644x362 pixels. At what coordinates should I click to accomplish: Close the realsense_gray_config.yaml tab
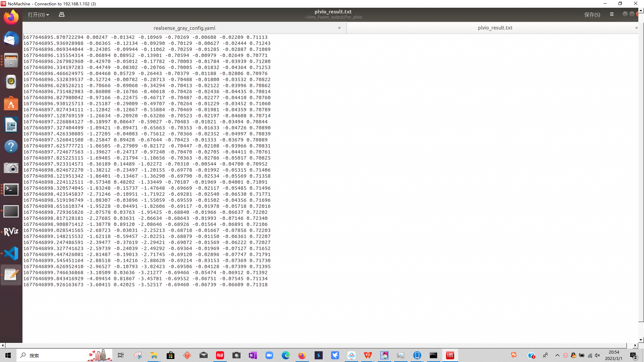coord(339,28)
